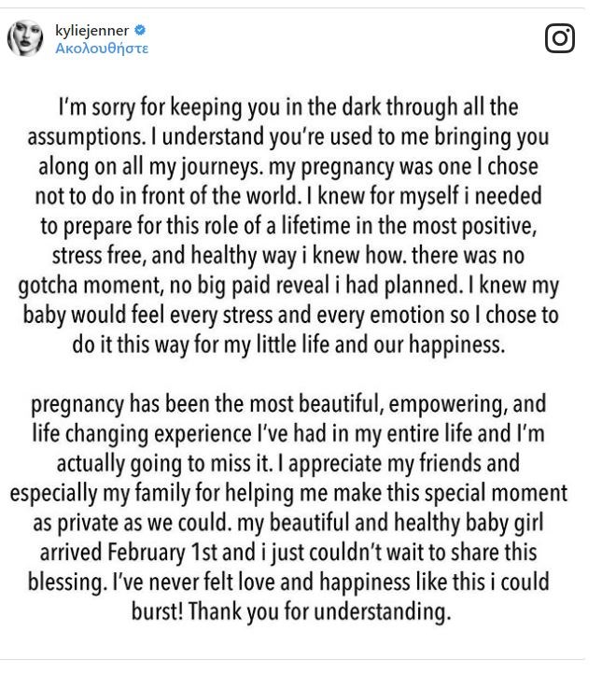The width and height of the screenshot is (616, 674).
Task: Select the line beginning "assumptions. I understand"
Action: [288, 137]
